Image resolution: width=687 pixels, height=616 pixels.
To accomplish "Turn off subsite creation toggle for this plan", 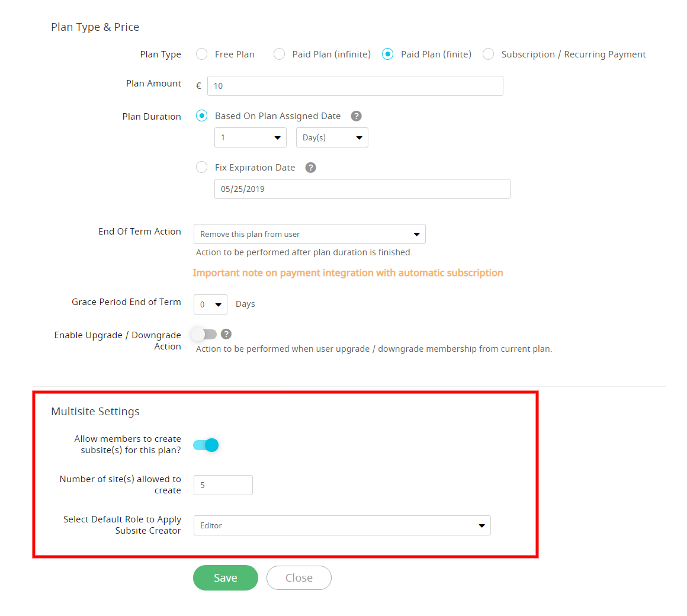I will [x=206, y=445].
